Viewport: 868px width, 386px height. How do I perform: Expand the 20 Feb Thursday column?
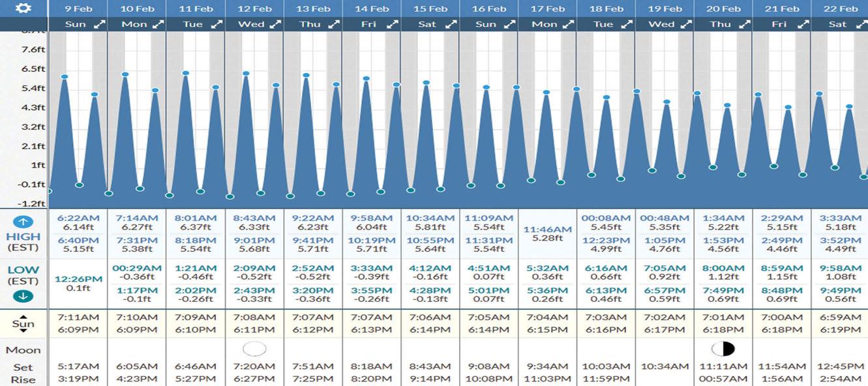point(743,25)
